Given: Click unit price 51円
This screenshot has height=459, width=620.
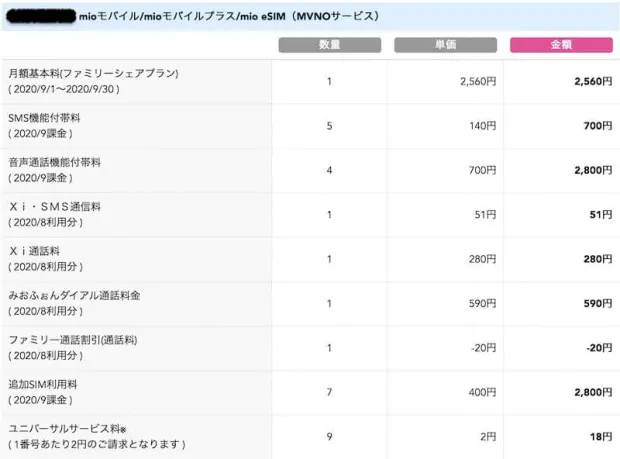Looking at the screenshot, I should pyautogui.click(x=485, y=215).
